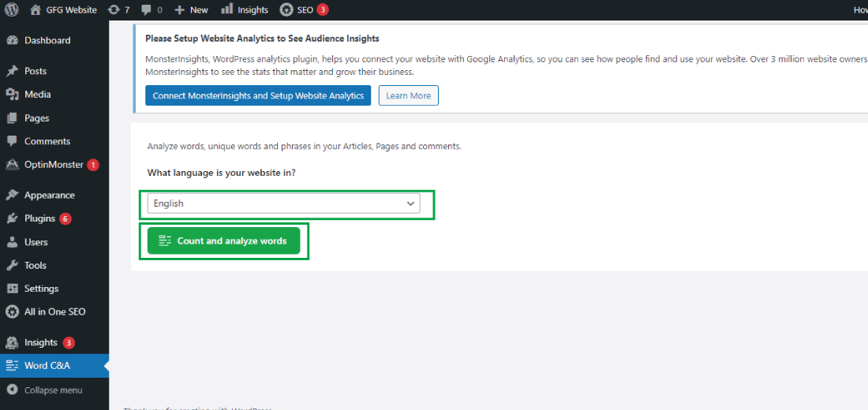Image resolution: width=868 pixels, height=410 pixels.
Task: Click the Tools wrench icon
Action: click(12, 266)
